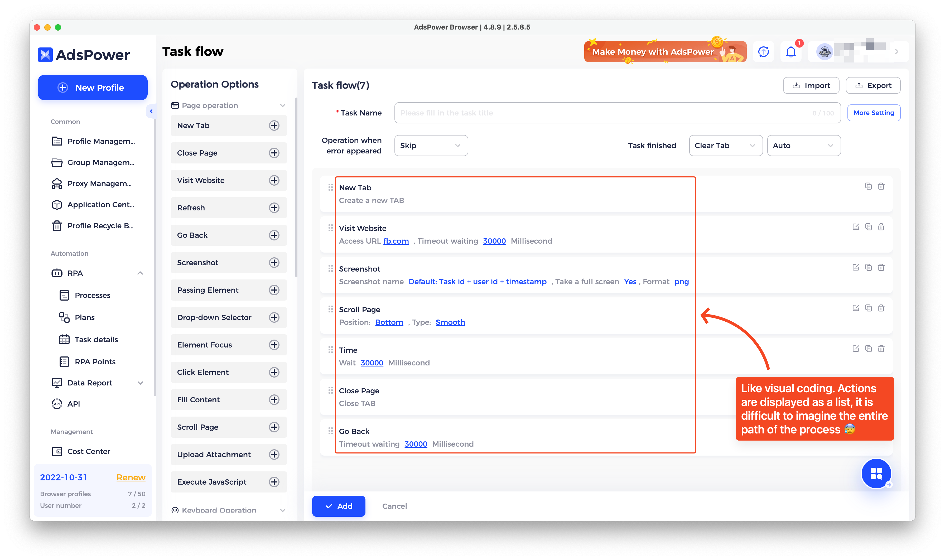Open the Operation when error appeared dropdown

pos(431,146)
